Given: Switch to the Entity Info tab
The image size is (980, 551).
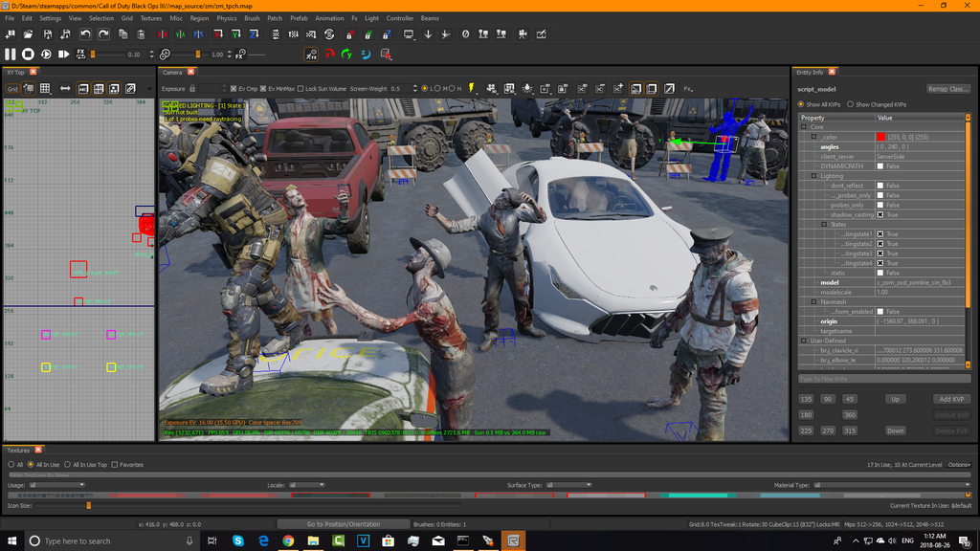Looking at the screenshot, I should coord(810,73).
